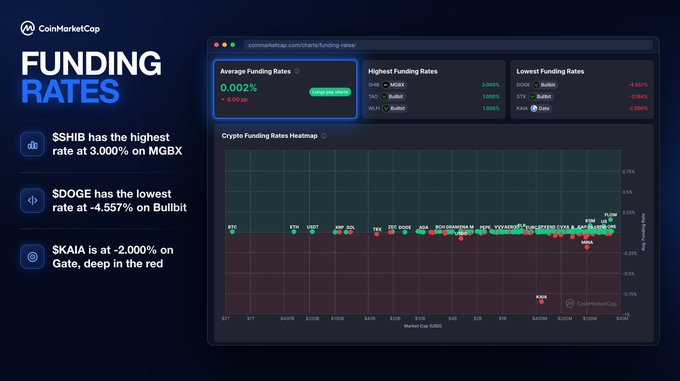
Task: Click the red down arrow before 0.00 pp
Action: point(223,100)
